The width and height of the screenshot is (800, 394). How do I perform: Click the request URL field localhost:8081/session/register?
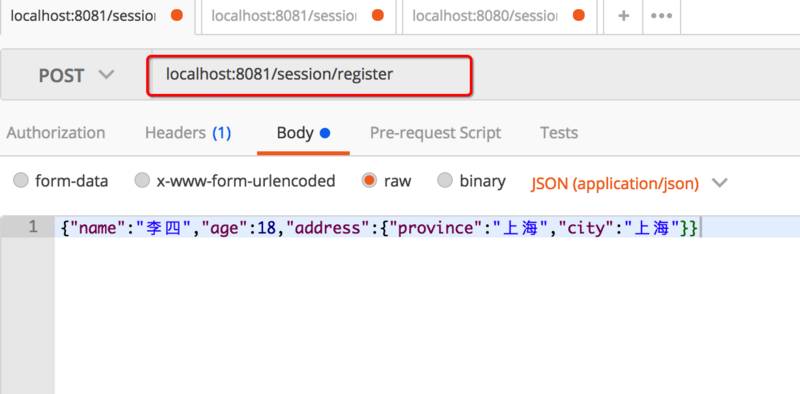point(309,76)
